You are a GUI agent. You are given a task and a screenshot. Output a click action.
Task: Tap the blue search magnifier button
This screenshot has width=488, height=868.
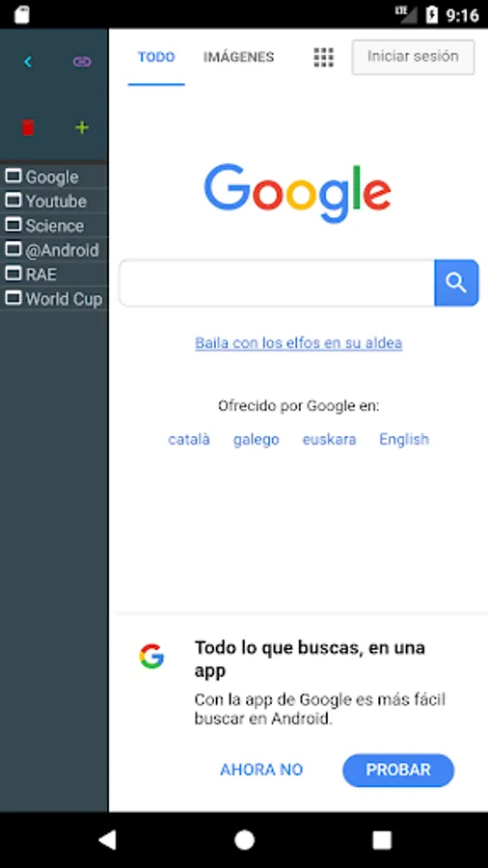tap(456, 283)
